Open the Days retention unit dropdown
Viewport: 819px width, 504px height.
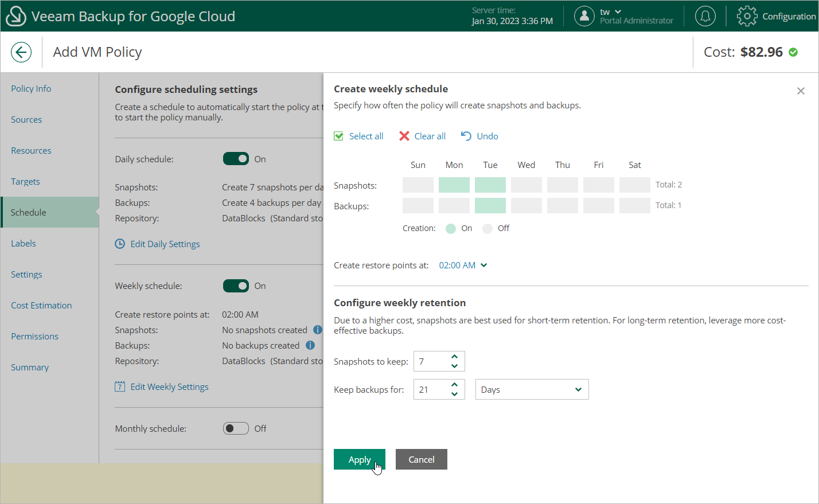point(532,389)
